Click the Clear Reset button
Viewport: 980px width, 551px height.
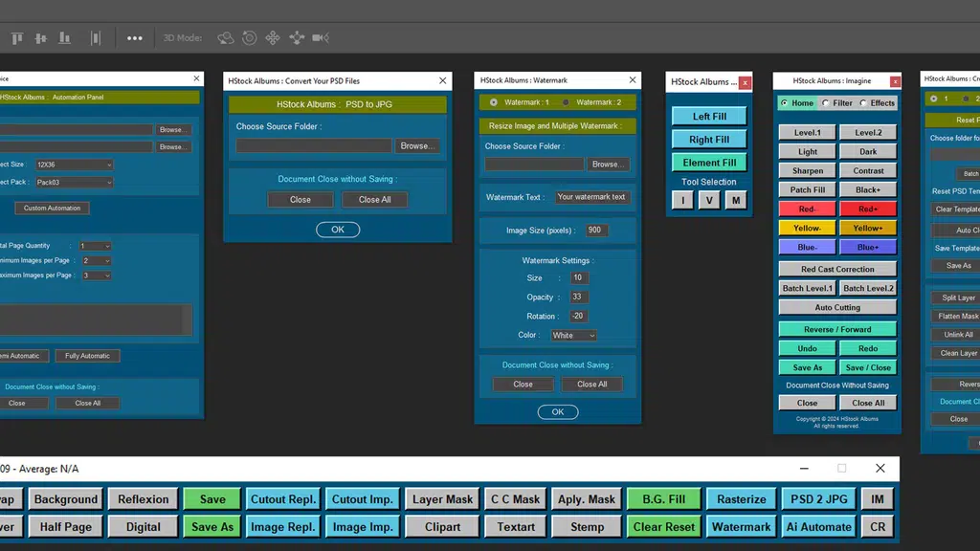(664, 527)
